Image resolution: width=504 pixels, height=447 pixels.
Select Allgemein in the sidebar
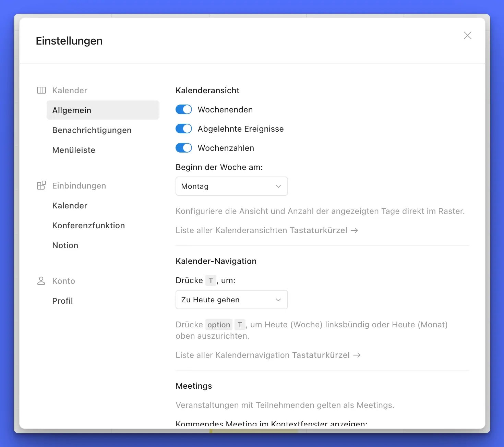point(72,110)
